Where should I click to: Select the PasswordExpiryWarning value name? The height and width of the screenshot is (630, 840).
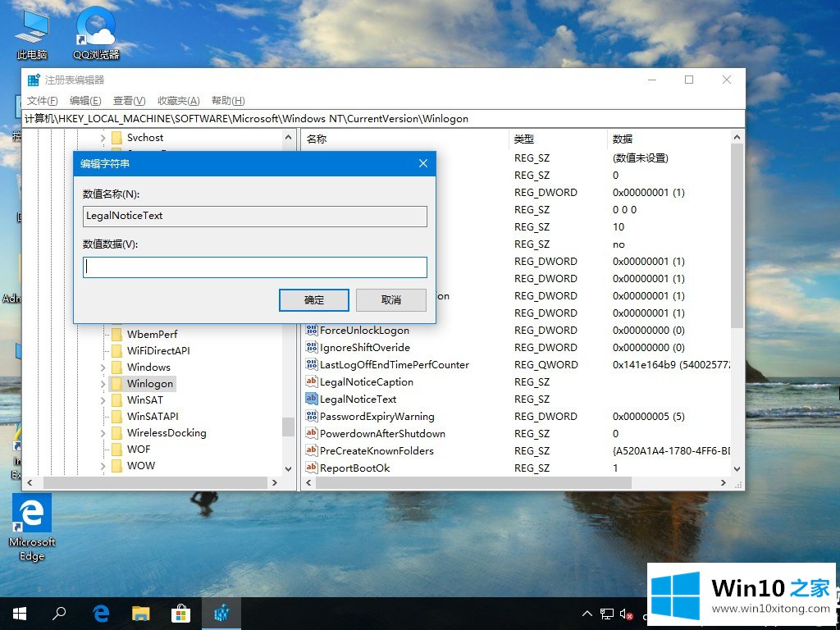[x=377, y=416]
